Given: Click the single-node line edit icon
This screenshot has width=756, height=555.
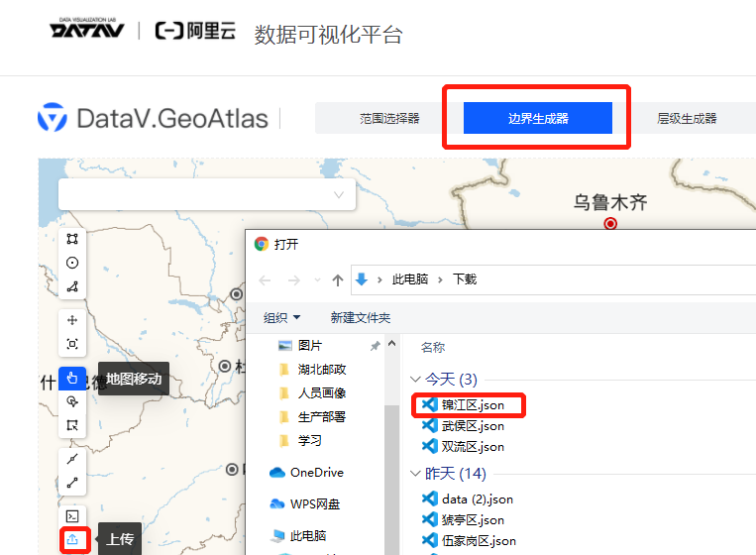Looking at the screenshot, I should pyautogui.click(x=72, y=459).
